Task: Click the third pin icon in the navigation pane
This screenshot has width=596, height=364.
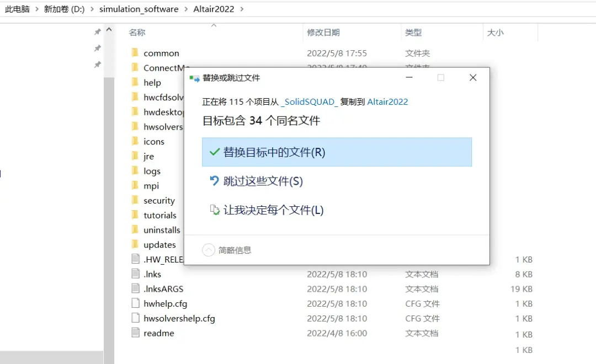Action: pos(98,65)
